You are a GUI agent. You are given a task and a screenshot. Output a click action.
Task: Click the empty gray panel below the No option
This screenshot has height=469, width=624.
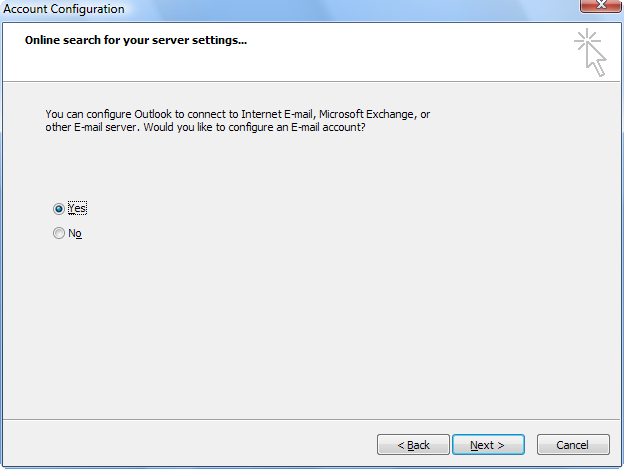310,326
